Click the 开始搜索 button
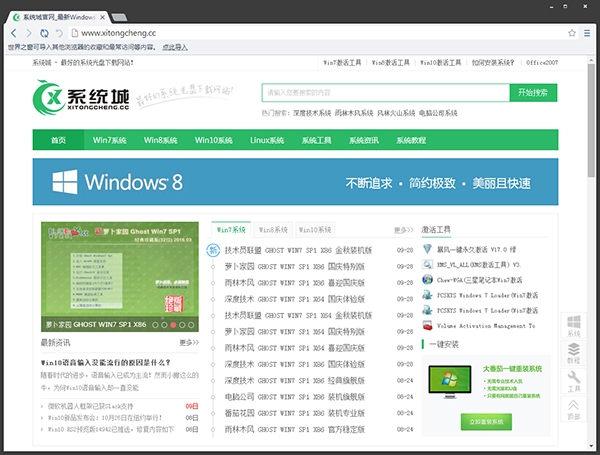This screenshot has height=455, width=600. [x=533, y=93]
